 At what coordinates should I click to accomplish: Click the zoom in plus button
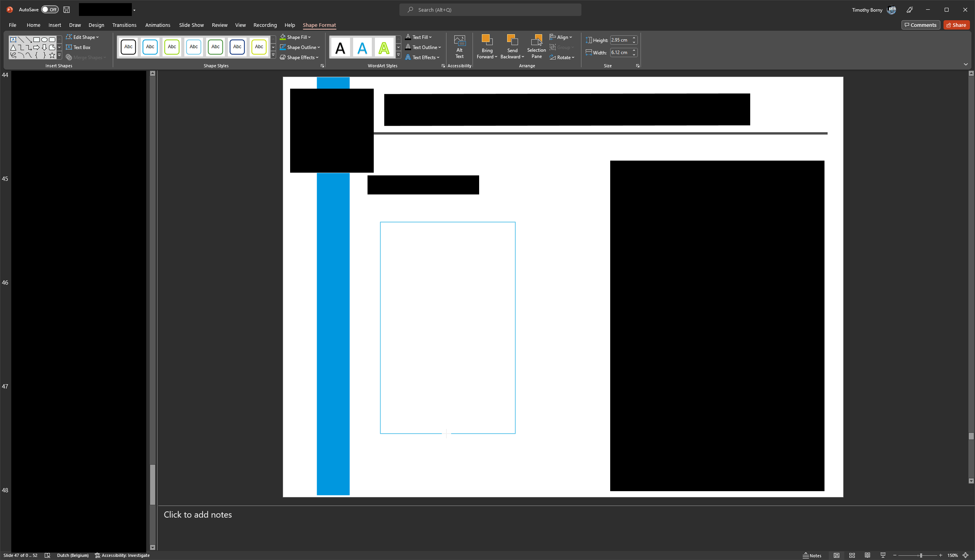point(940,555)
